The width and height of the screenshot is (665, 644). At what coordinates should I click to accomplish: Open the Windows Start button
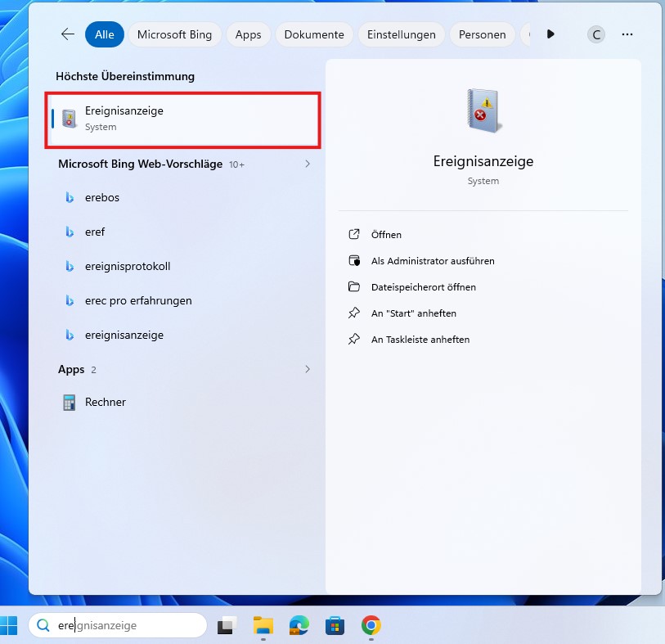pos(8,625)
